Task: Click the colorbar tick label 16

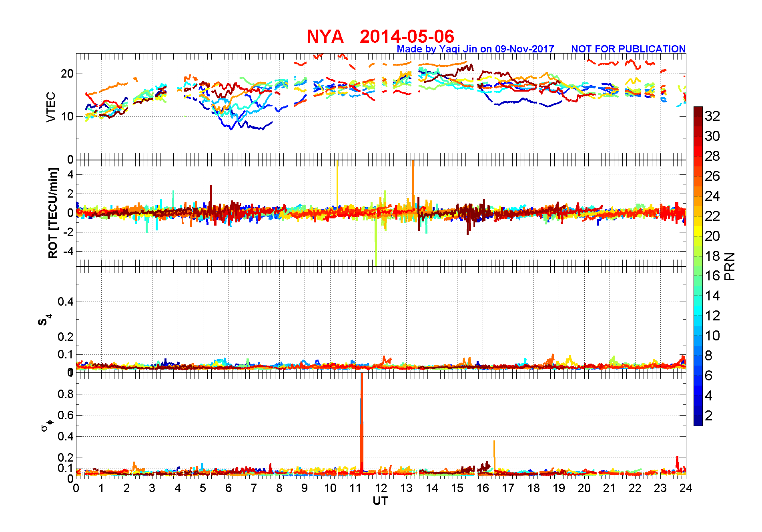Action: coord(712,276)
